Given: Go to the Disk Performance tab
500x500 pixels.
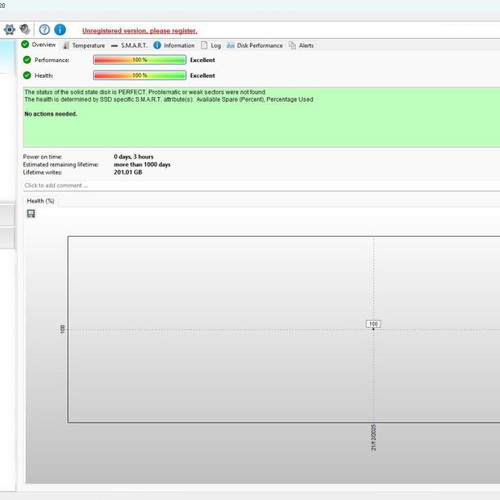Looking at the screenshot, I should coord(255,46).
